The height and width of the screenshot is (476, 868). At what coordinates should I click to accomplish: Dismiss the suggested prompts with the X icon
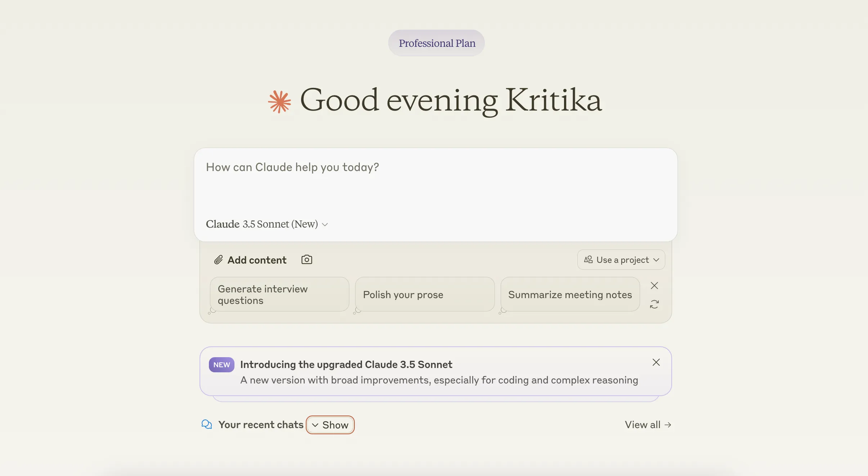point(654,286)
